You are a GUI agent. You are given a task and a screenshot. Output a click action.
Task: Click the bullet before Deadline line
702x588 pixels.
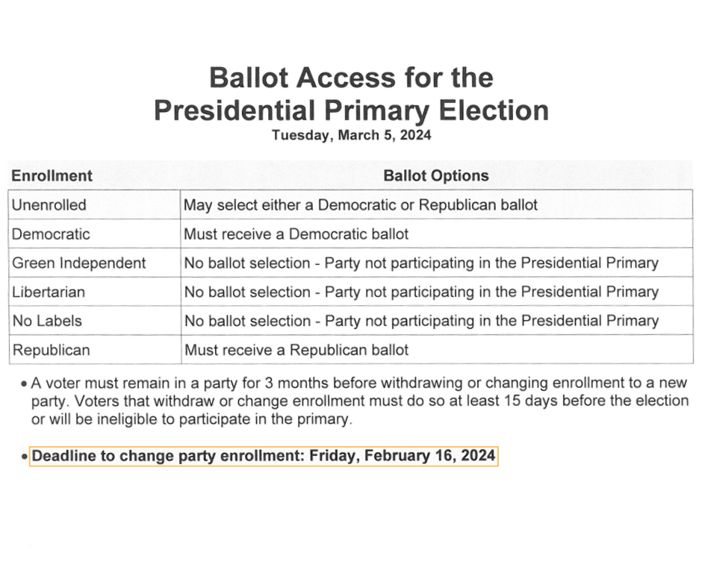point(24,457)
